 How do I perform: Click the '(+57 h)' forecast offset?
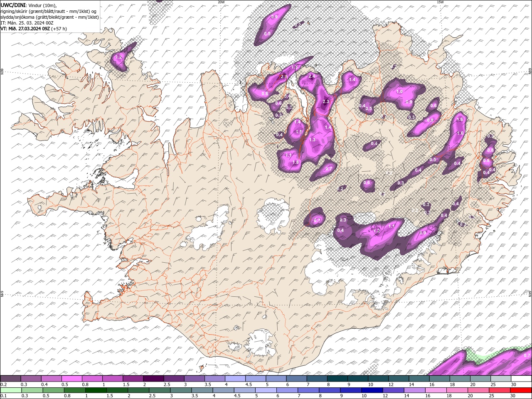click(59, 29)
